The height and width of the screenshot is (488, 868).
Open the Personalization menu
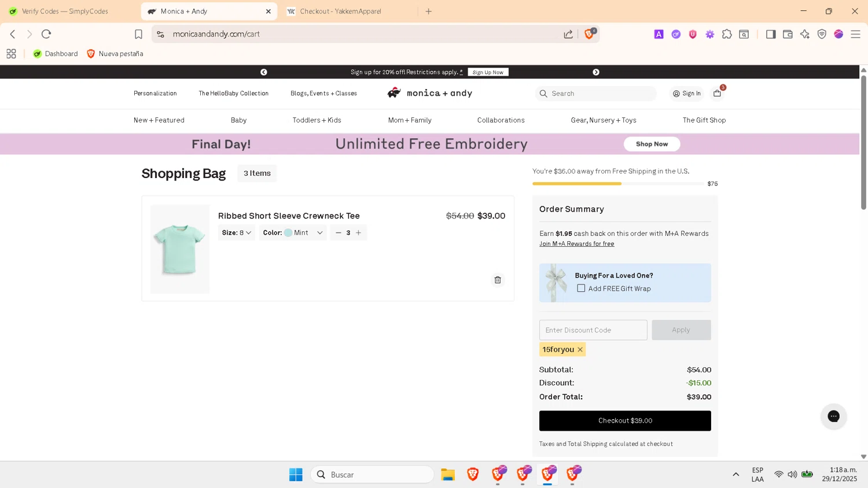click(x=155, y=93)
